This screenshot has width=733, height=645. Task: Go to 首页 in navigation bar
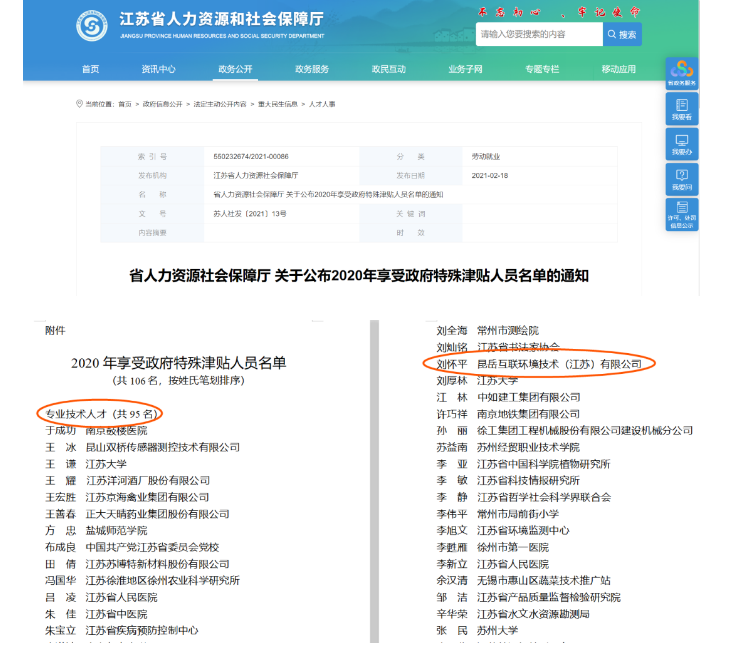(x=90, y=69)
